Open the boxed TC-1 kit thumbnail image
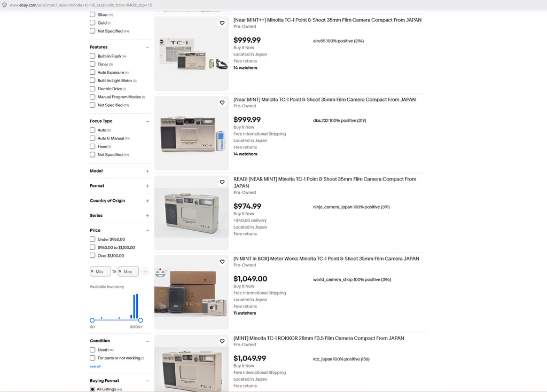This screenshot has width=547, height=392. [192, 54]
